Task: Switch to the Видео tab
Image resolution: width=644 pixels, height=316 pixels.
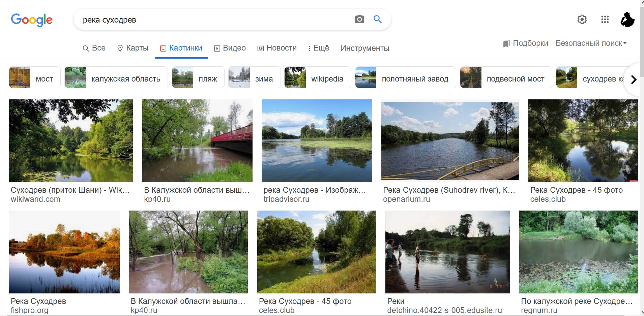Action: 230,48
